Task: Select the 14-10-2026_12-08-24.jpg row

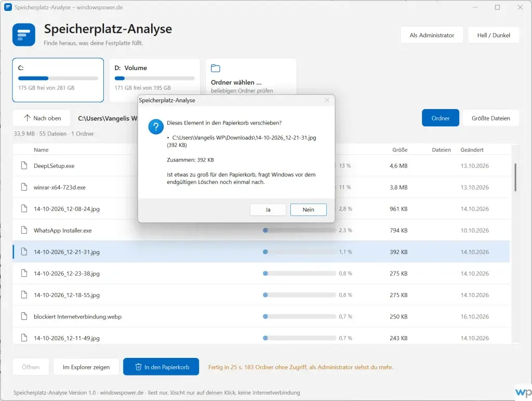Action: tap(261, 209)
